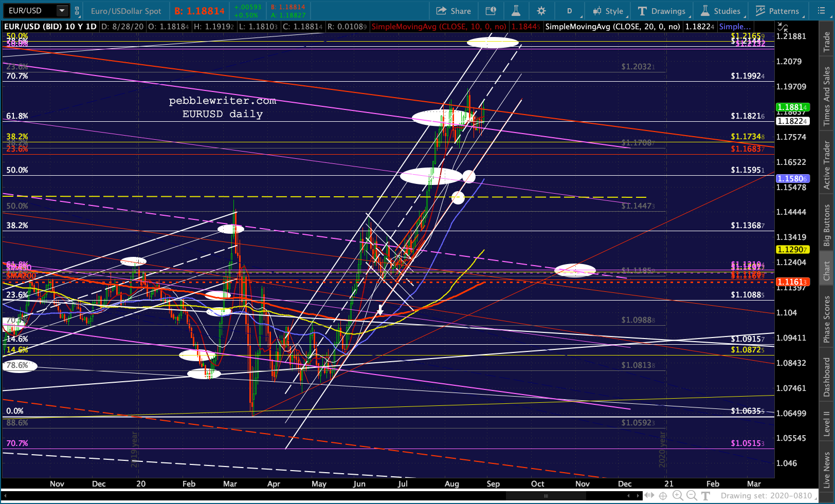
Task: Click the 70.7% Fibonacci label at upper left
Action: pyautogui.click(x=17, y=76)
